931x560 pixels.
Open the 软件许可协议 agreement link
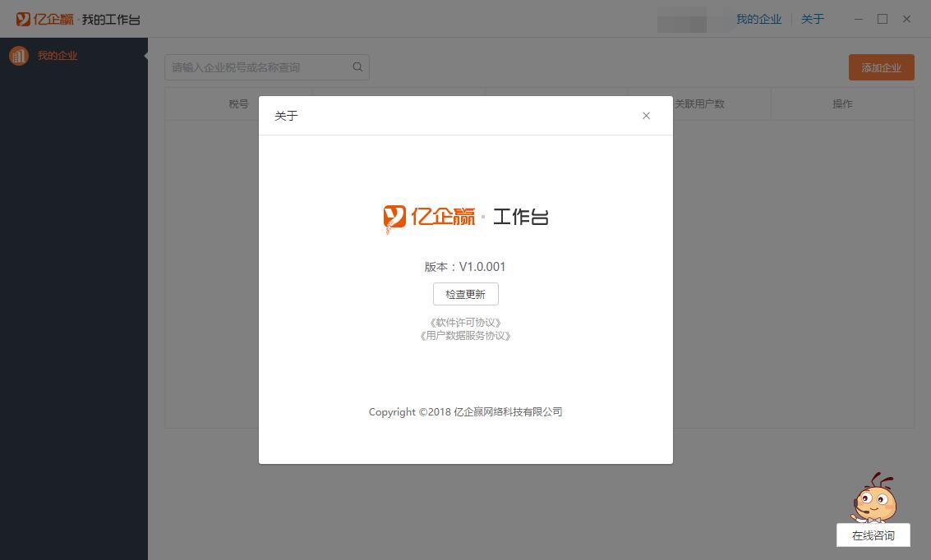coord(466,322)
